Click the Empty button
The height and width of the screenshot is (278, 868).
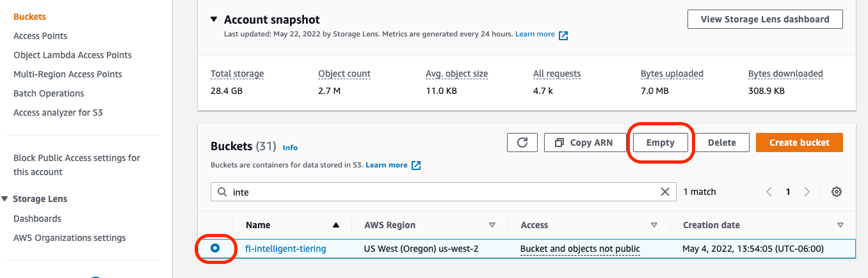[660, 143]
